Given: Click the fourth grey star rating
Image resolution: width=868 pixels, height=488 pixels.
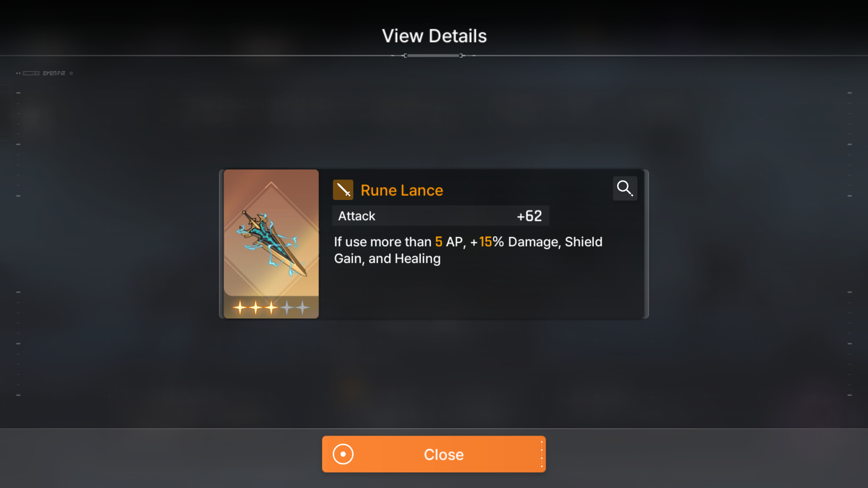Looking at the screenshot, I should [287, 308].
